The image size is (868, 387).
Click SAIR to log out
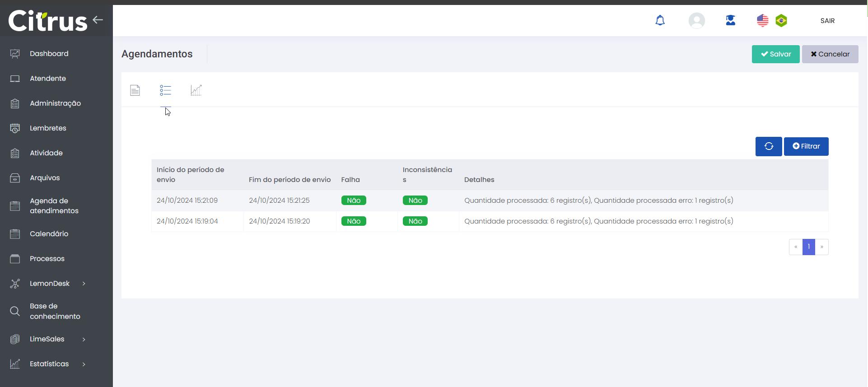point(827,21)
